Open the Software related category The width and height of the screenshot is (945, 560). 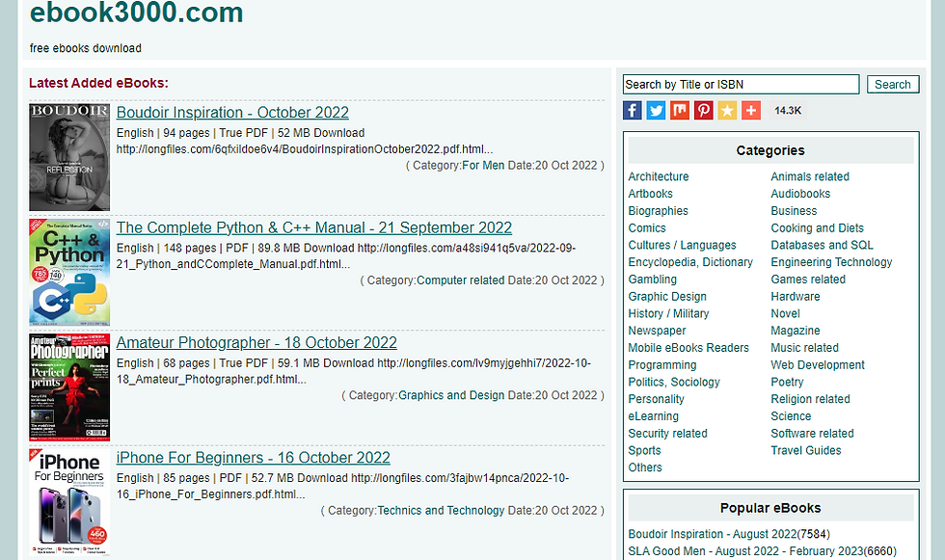[812, 433]
